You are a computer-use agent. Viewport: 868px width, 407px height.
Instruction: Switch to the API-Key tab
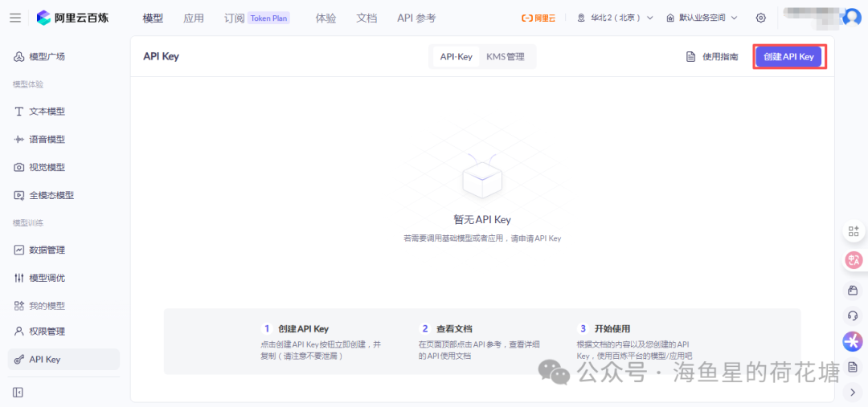coord(457,56)
